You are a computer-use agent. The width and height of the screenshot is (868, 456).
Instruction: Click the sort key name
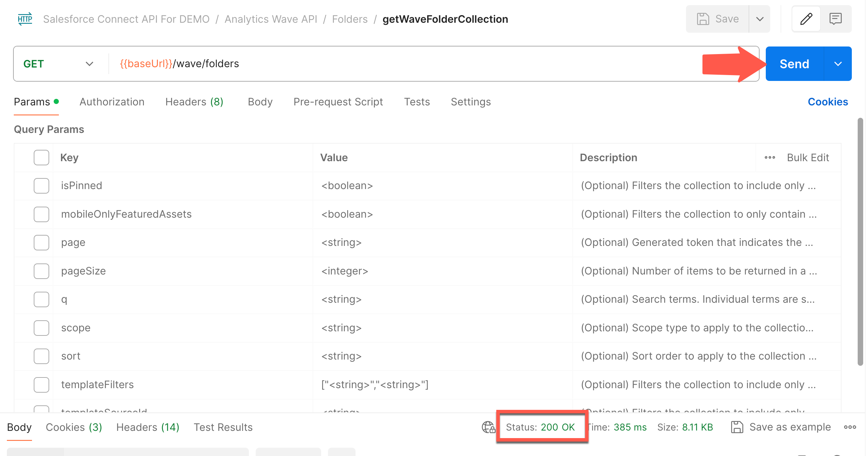coord(71,356)
